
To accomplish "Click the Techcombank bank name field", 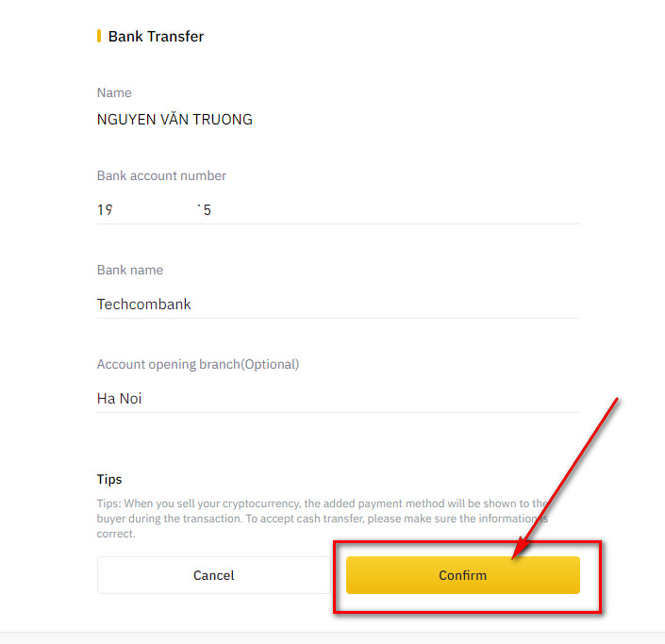I will [x=338, y=305].
